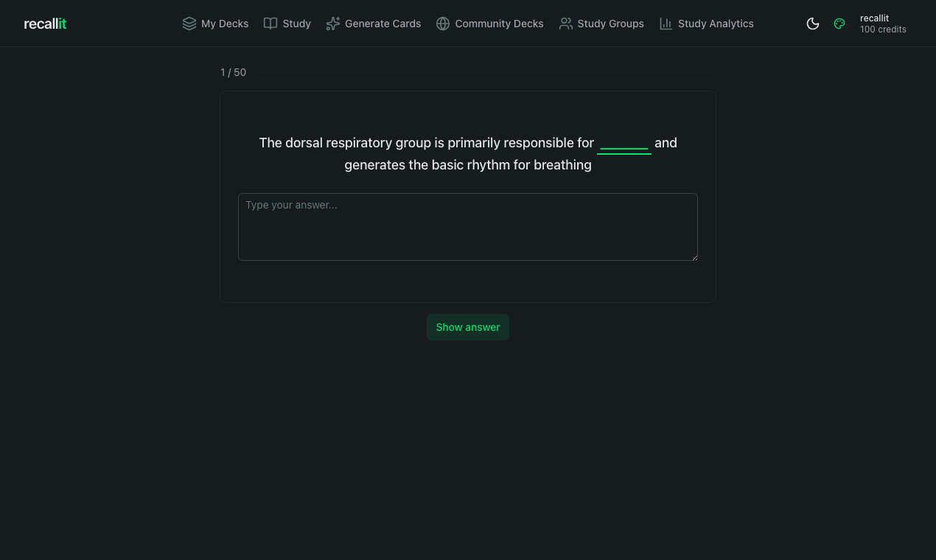View the 100 credits account info
This screenshot has height=560, width=936.
click(883, 24)
